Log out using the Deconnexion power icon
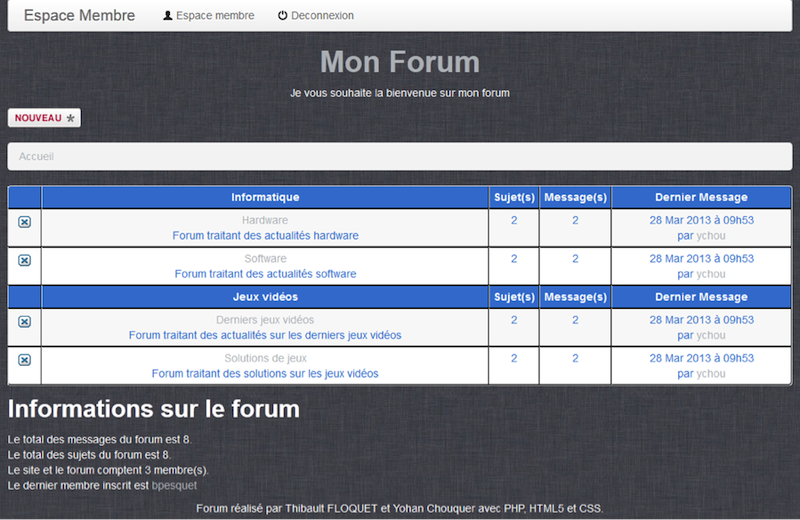The width and height of the screenshot is (800, 520). coord(283,16)
